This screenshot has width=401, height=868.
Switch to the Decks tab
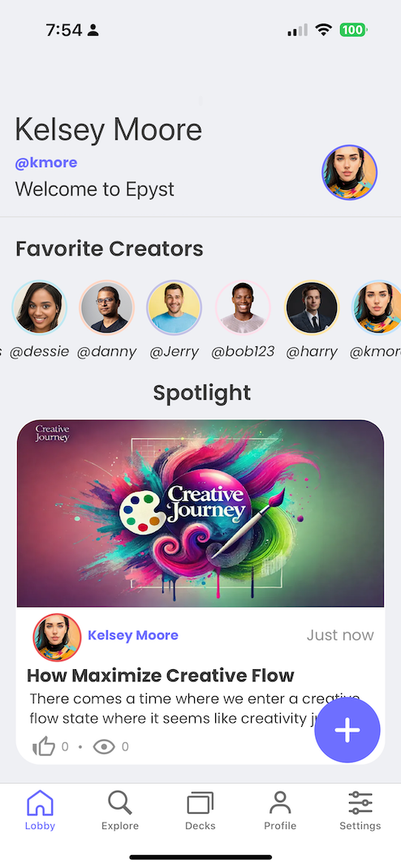tap(200, 810)
